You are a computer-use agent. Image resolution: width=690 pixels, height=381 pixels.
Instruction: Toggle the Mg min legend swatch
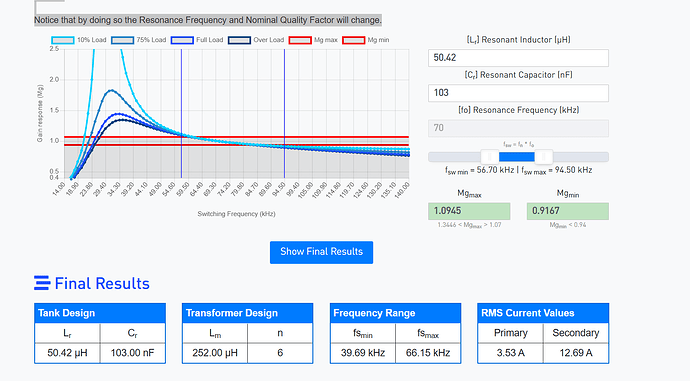point(354,40)
